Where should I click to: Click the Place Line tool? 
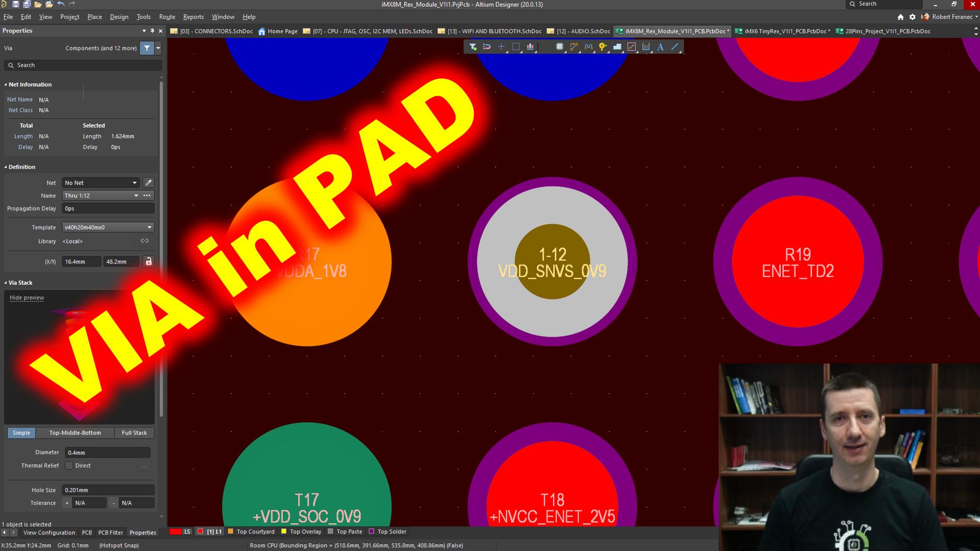(x=675, y=47)
